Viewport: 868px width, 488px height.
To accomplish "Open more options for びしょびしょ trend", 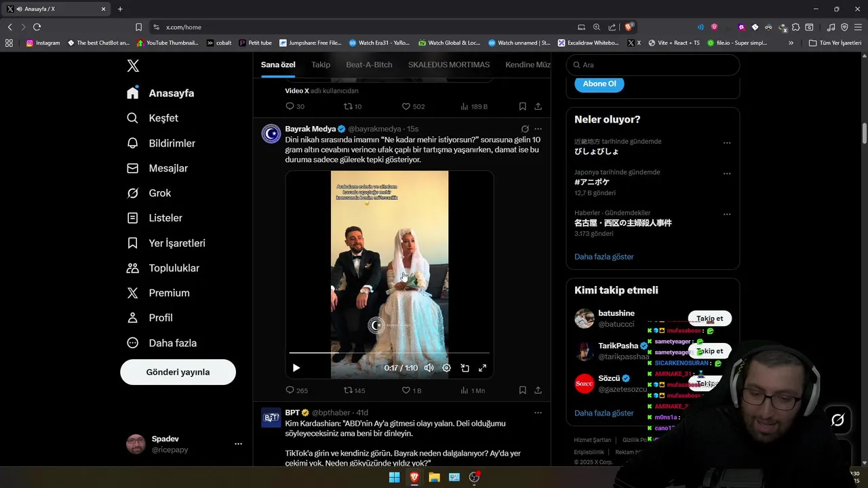I will tap(727, 143).
